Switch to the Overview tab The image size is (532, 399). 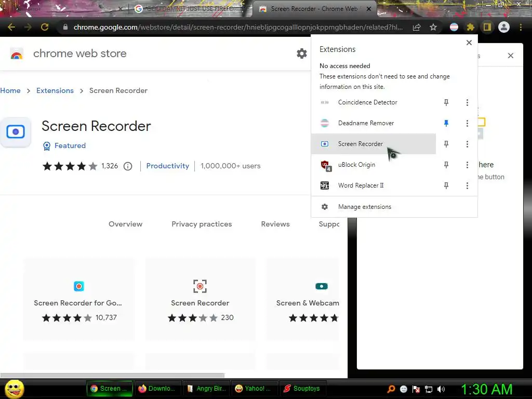pos(126,224)
